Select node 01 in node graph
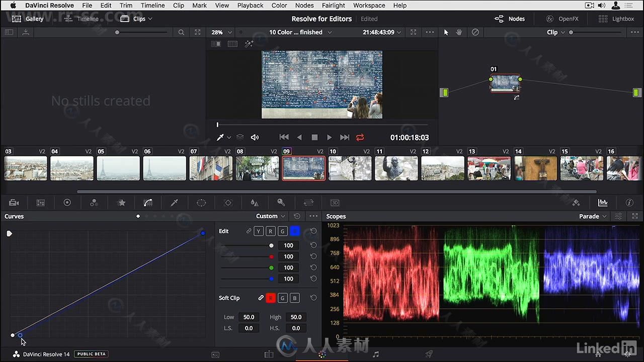 tap(505, 83)
